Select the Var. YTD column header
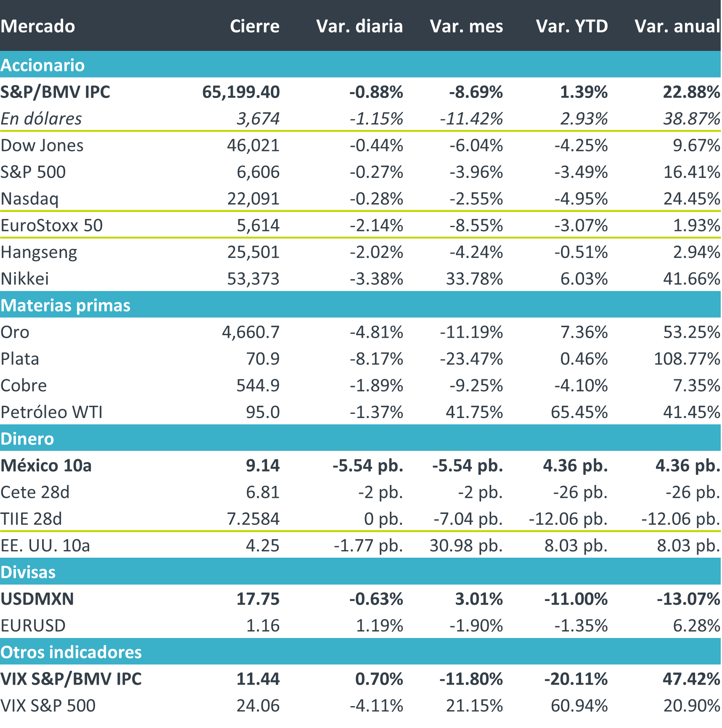 coord(572,26)
